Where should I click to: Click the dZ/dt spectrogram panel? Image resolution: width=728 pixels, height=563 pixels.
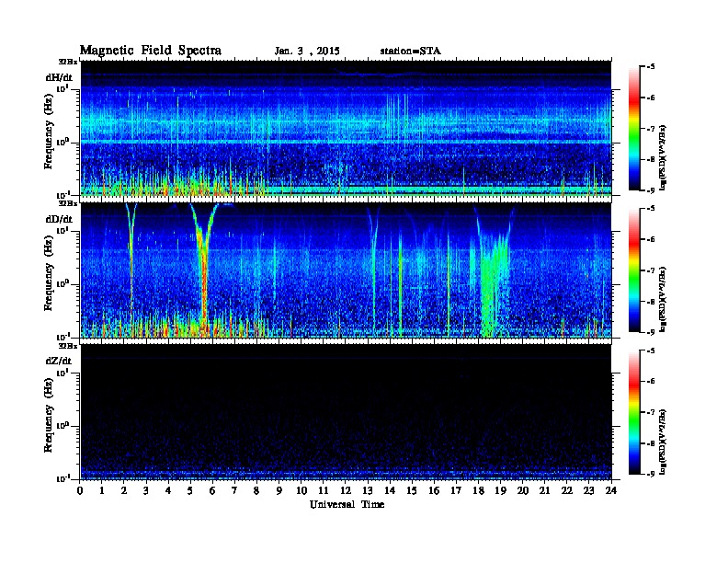(x=346, y=412)
